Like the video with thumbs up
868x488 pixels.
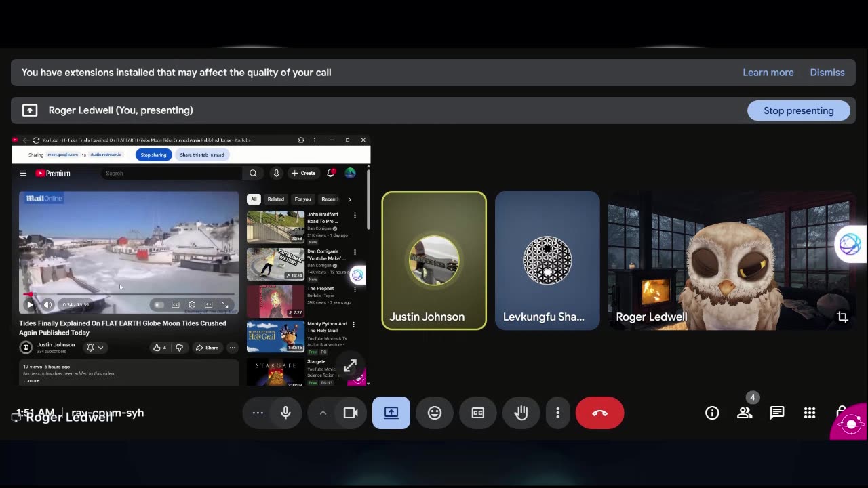click(159, 348)
